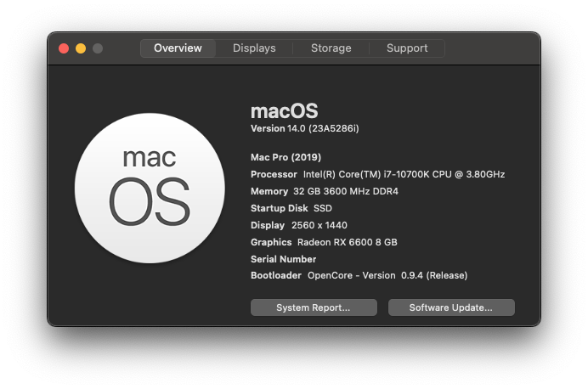Click the 32 GB 3600 MHz DDR4 value
Image resolution: width=588 pixels, height=389 pixels.
point(345,191)
